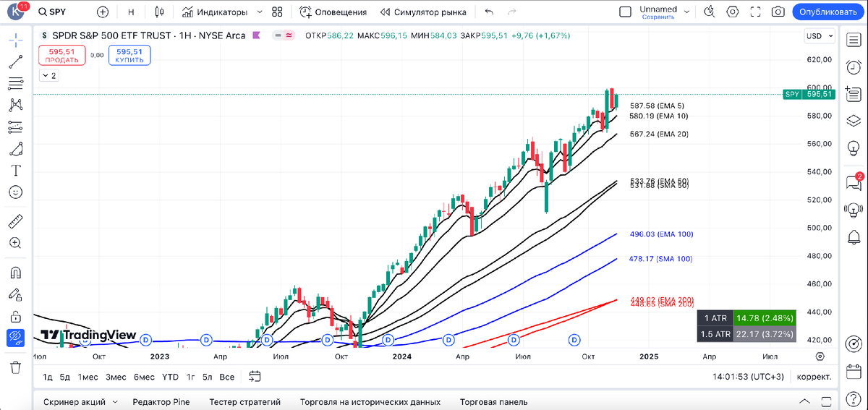Activate the zoom in tool
This screenshot has height=410, width=868.
coord(15,243)
